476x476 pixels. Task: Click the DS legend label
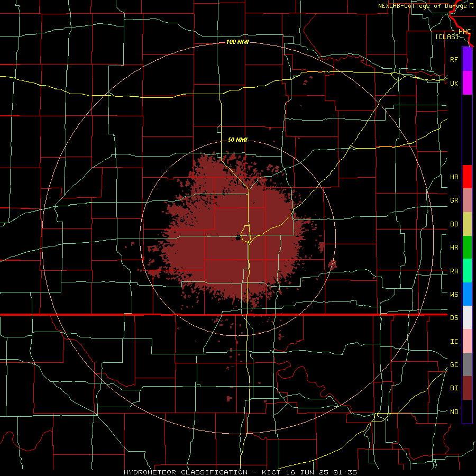(x=454, y=318)
